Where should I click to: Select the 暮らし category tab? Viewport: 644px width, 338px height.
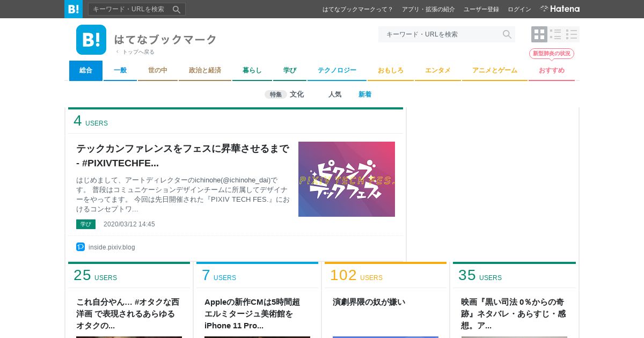click(x=252, y=70)
